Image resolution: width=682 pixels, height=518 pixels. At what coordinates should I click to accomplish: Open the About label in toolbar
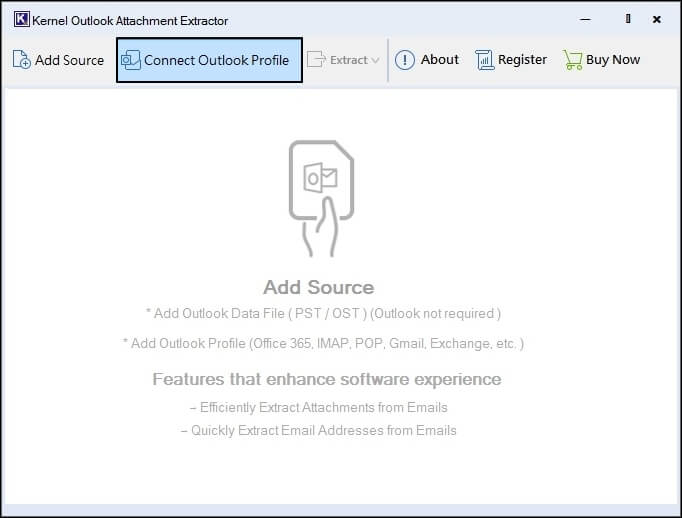coord(440,60)
